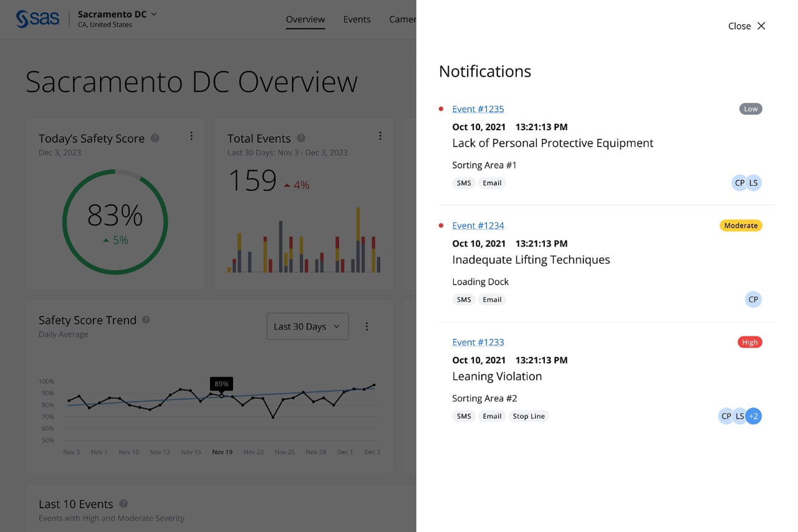Click help icon beside Last 10 Events
Image resolution: width=798 pixels, height=532 pixels.
coord(123,503)
